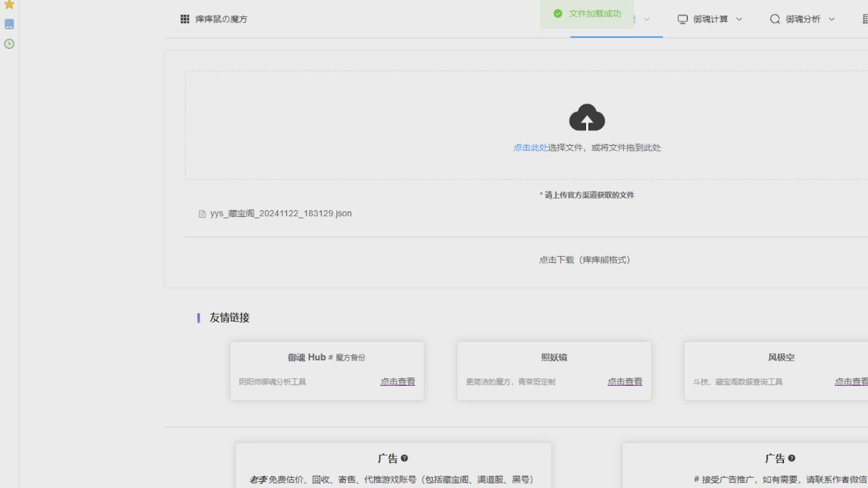Click the 更简洁的魔方，青菜哥定制 description
Viewport: 868px width, 488px height.
(511, 382)
